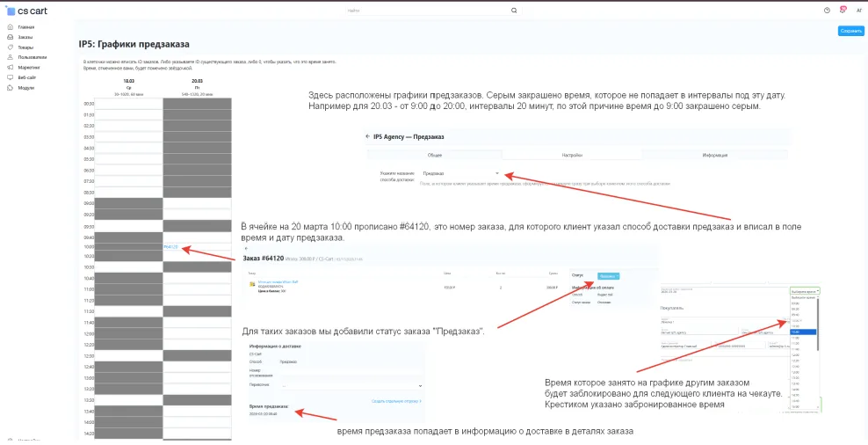Open order link #64120 in schedule

tap(170, 247)
